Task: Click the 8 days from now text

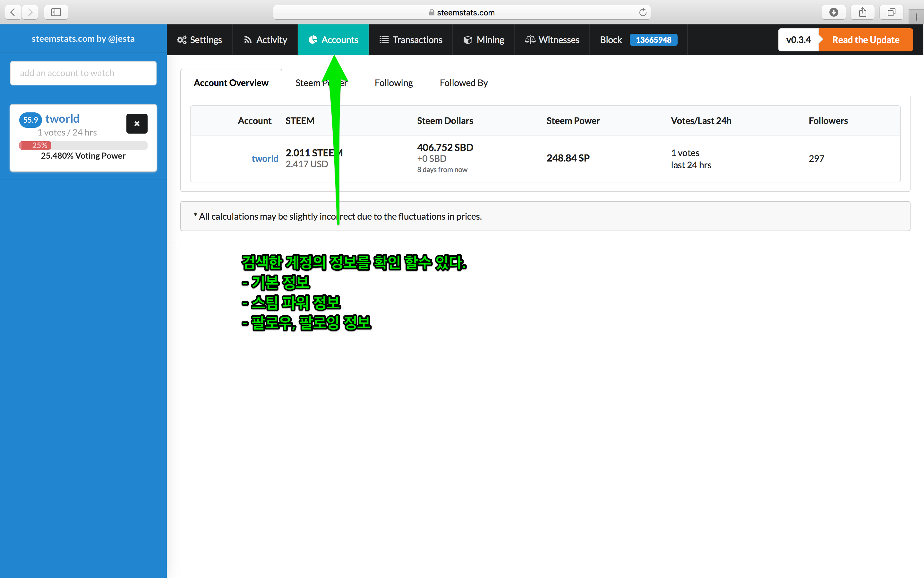Action: tap(442, 170)
